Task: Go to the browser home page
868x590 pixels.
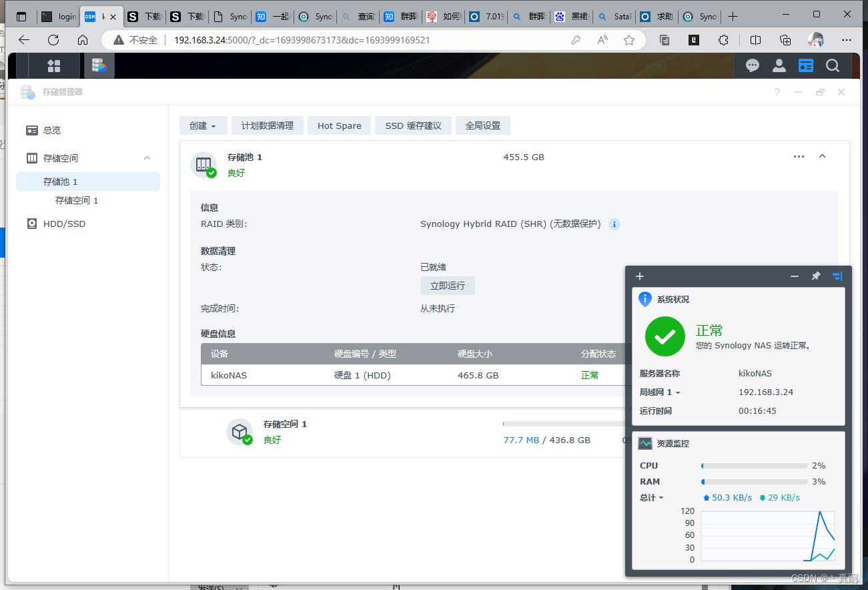Action: pyautogui.click(x=83, y=40)
